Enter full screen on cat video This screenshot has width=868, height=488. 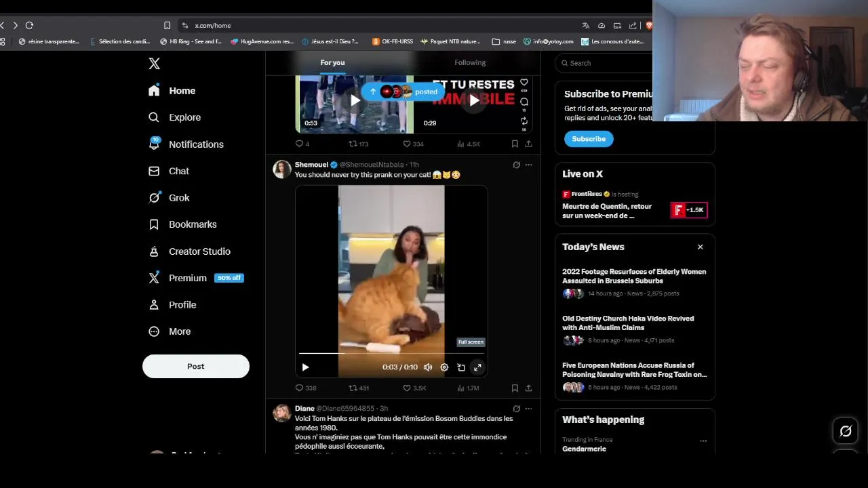click(x=477, y=367)
